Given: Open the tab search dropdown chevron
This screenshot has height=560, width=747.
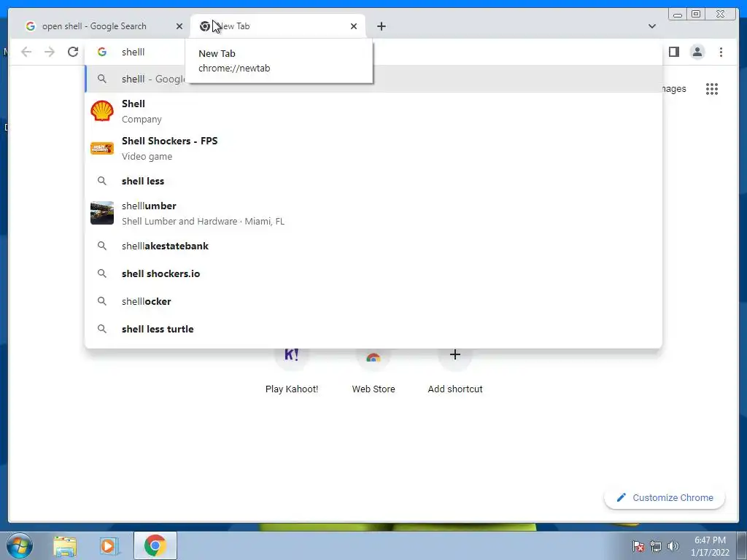Looking at the screenshot, I should [x=652, y=26].
